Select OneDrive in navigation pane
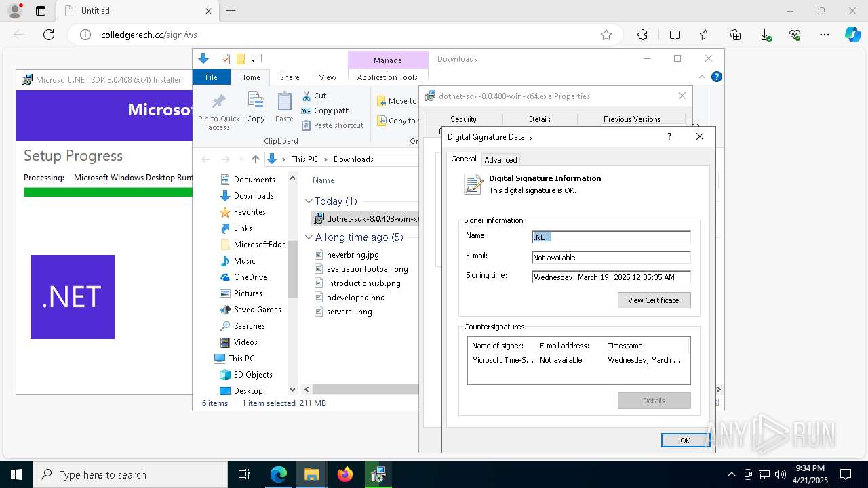Image resolution: width=868 pixels, height=488 pixels. click(250, 277)
